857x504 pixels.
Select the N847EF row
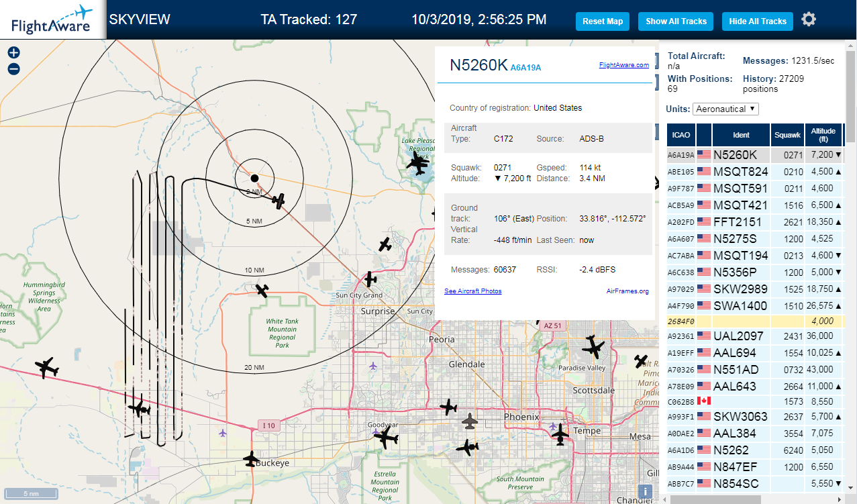[x=756, y=466]
